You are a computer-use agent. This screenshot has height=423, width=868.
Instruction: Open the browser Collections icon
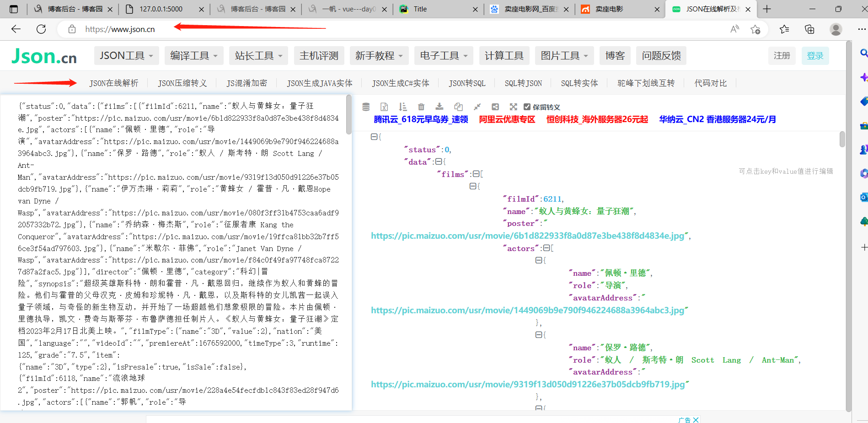pyautogui.click(x=809, y=29)
